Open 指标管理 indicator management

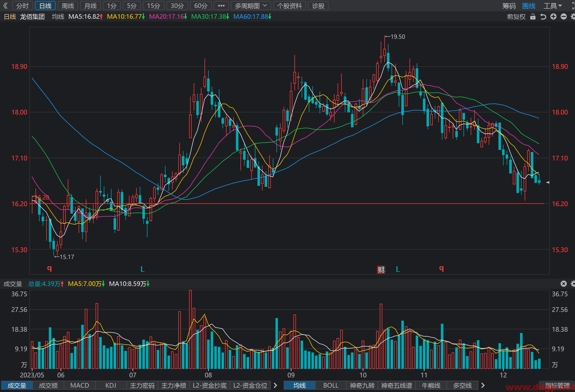[557, 385]
